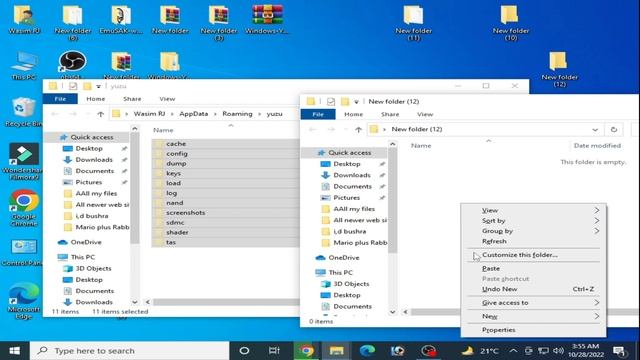Click Name column header in yuzu window

click(x=163, y=130)
